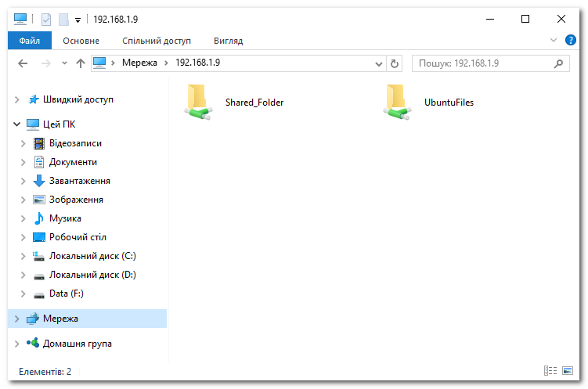Open recent locations dropdown near navigation arrows
This screenshot has width=588, height=389.
(64, 63)
